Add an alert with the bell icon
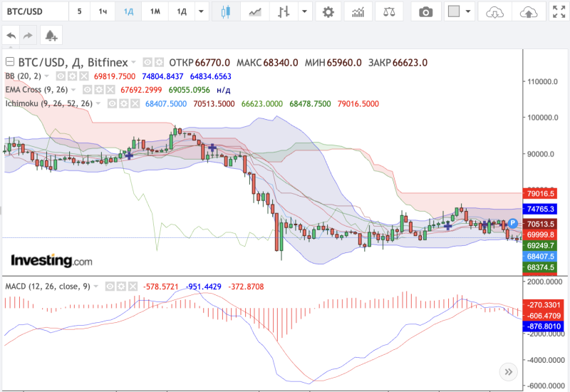The image size is (570, 392). point(50,35)
